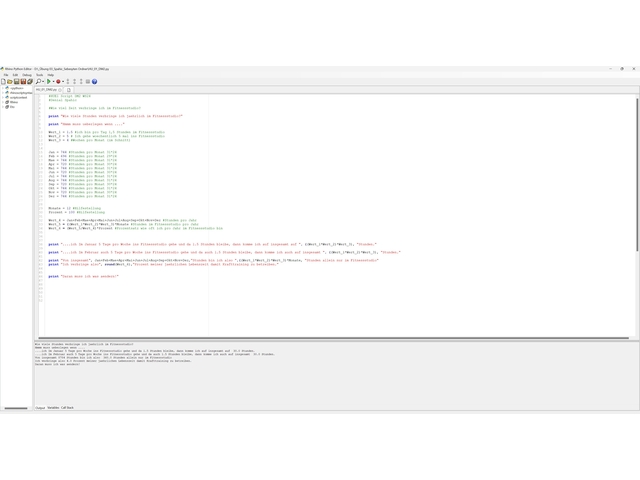Close the Rhino Python Editor window

click(634, 69)
